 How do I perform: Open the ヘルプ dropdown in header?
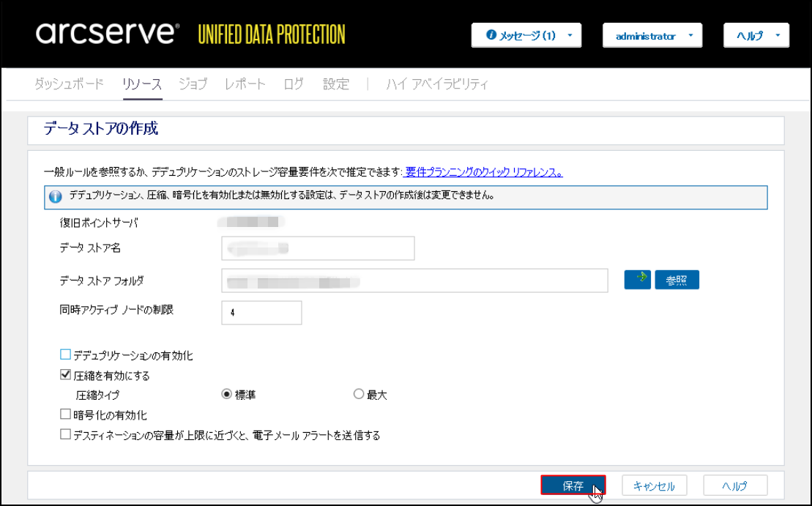click(x=756, y=35)
